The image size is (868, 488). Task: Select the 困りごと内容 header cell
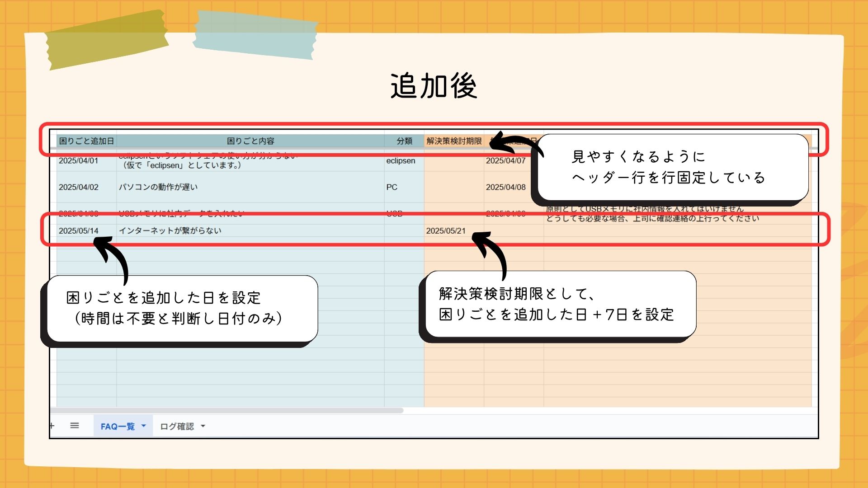tap(250, 141)
